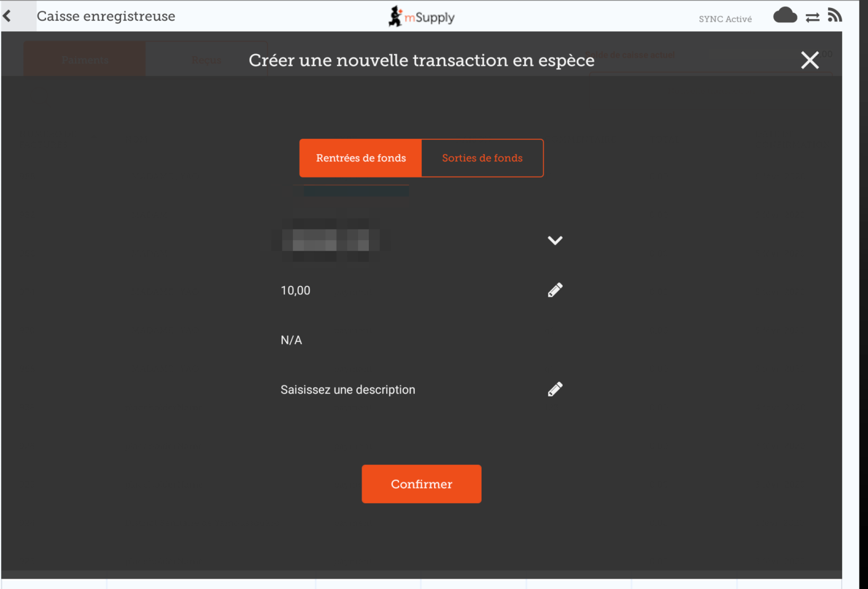Open the Reçus tab
The width and height of the screenshot is (868, 589).
206,60
